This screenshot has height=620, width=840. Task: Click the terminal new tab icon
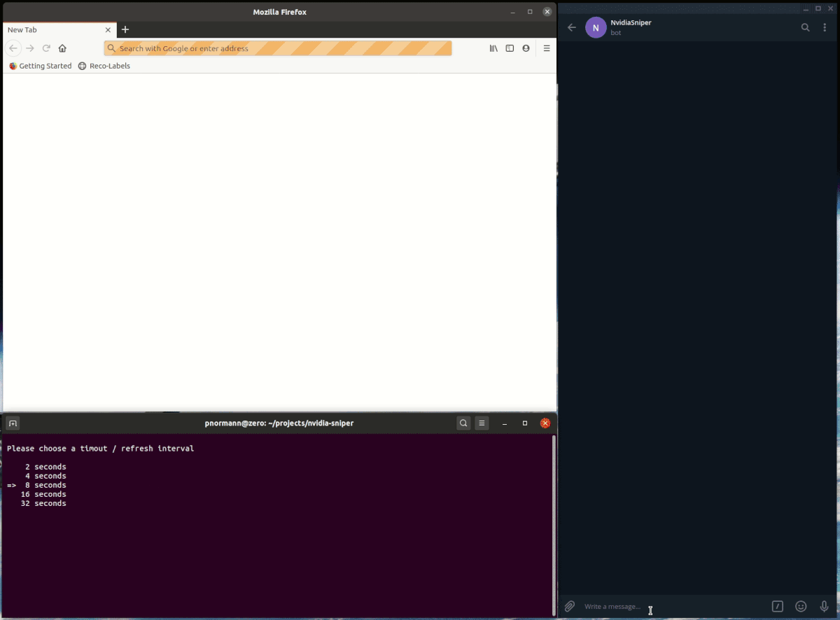pos(13,423)
